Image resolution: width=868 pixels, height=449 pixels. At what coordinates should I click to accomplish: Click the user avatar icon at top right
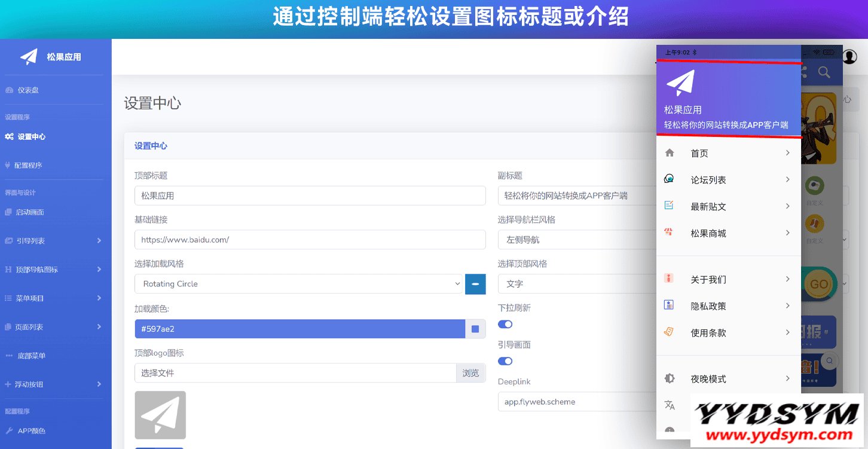849,57
